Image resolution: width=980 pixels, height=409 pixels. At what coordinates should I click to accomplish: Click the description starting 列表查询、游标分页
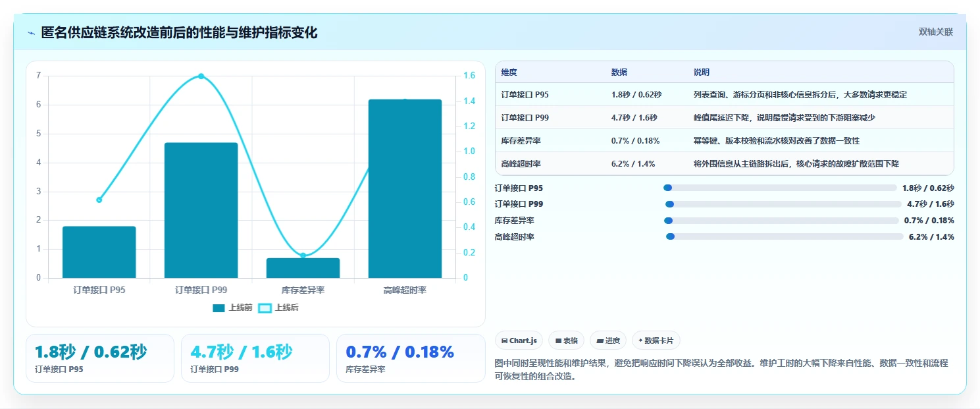[800, 95]
